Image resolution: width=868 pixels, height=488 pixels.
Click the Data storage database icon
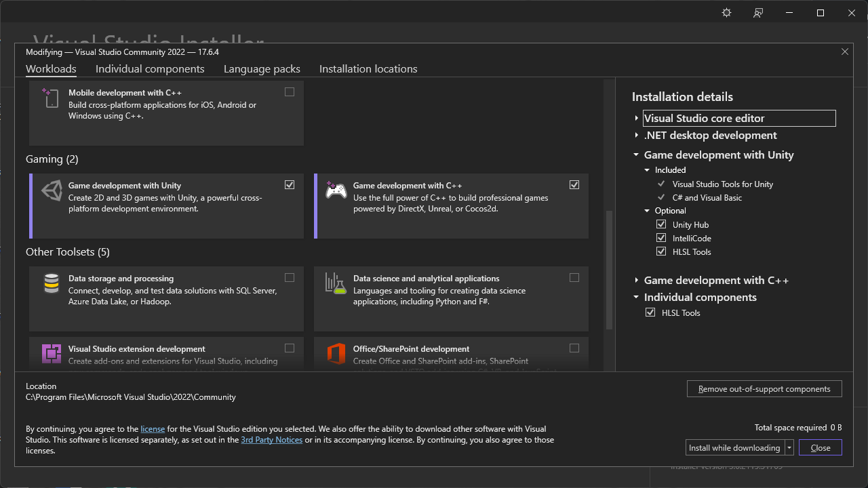click(x=52, y=283)
